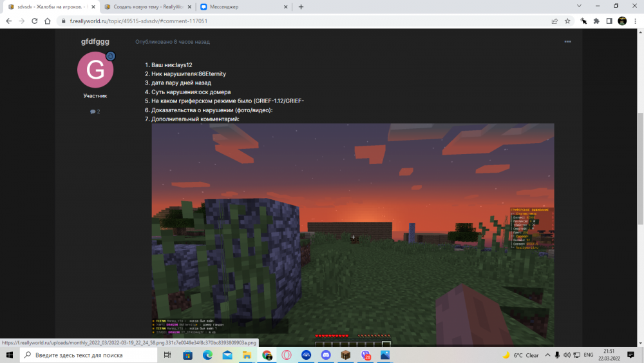Switch to the sdvsdv complaints tab
644x363 pixels.
(51, 7)
